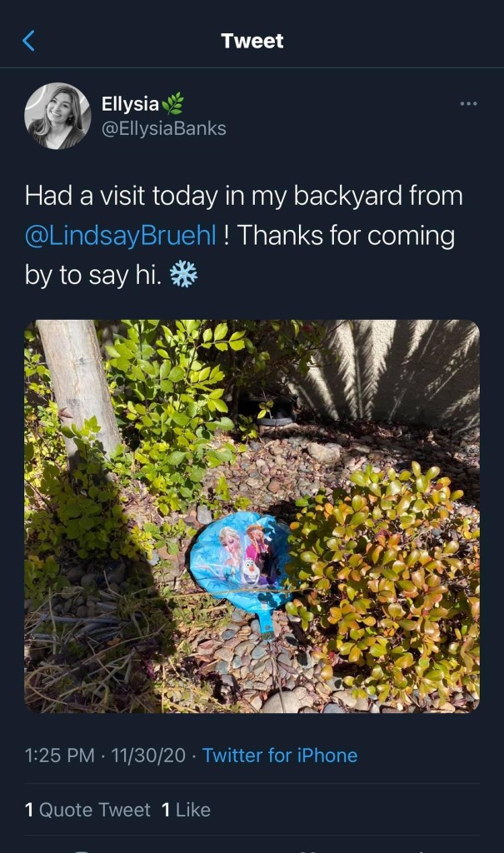The height and width of the screenshot is (853, 504).
Task: Open the Ellysia display name profile
Action: click(x=130, y=103)
